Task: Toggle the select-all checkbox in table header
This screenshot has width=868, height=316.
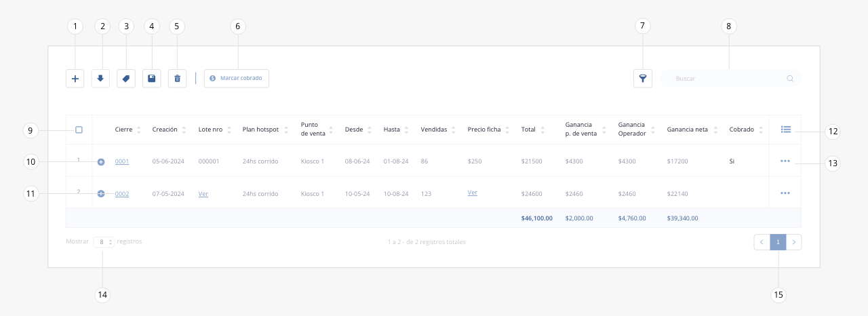Action: pyautogui.click(x=79, y=130)
